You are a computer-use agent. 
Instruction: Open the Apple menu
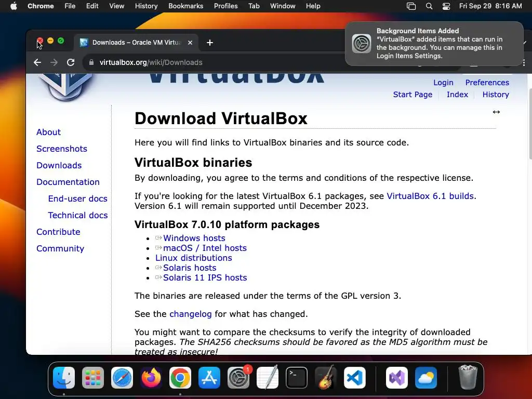pyautogui.click(x=14, y=6)
